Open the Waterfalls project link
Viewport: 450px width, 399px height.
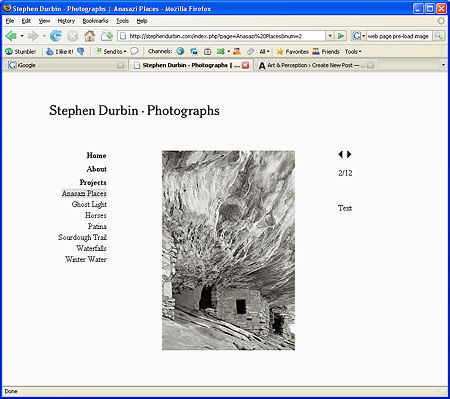tap(91, 248)
